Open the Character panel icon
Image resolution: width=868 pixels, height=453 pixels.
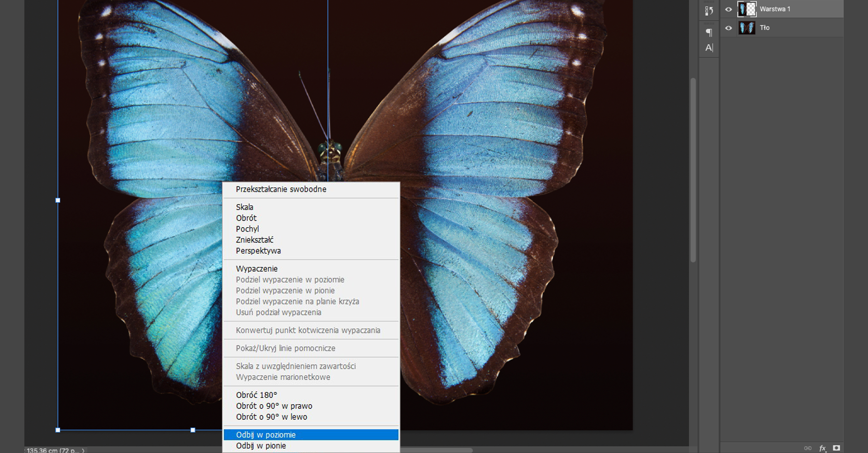pyautogui.click(x=709, y=47)
